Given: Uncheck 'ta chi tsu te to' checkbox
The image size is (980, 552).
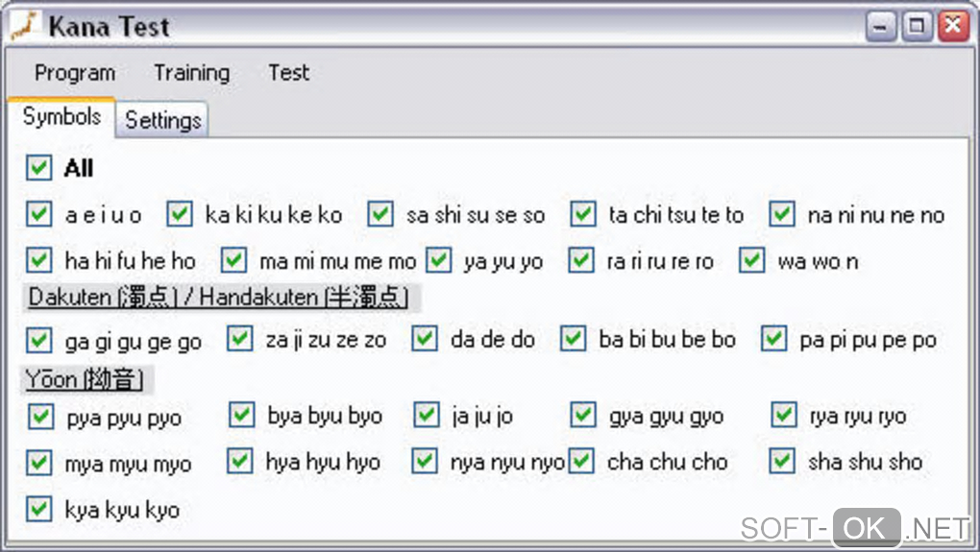Looking at the screenshot, I should click(x=582, y=214).
